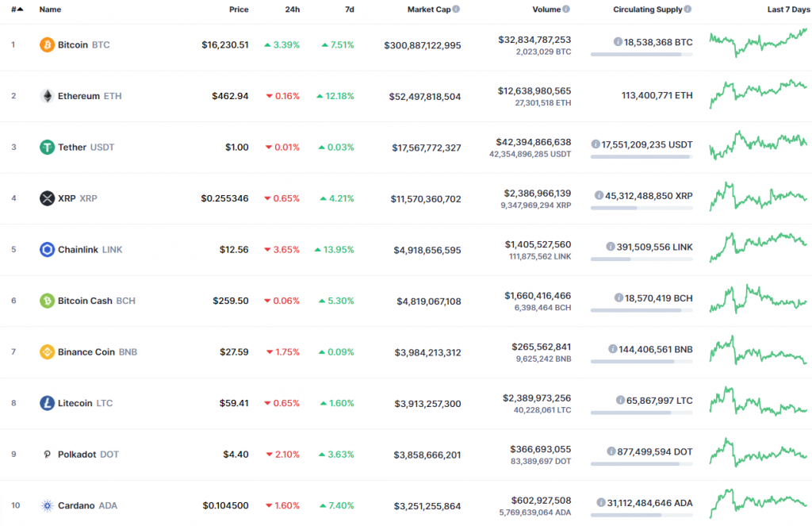Screen dimensions: 812x526
Task: Open the Cardano ADA coin page
Action: [x=87, y=505]
